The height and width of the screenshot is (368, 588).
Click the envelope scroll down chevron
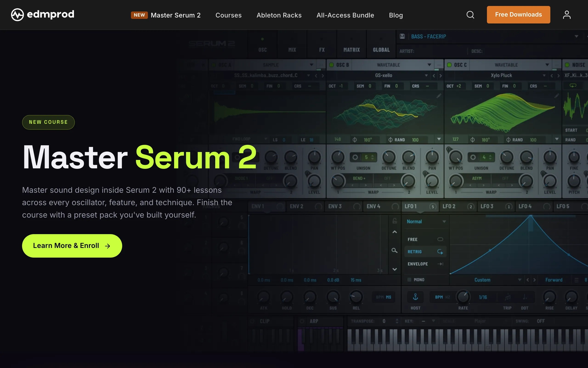[x=395, y=269]
